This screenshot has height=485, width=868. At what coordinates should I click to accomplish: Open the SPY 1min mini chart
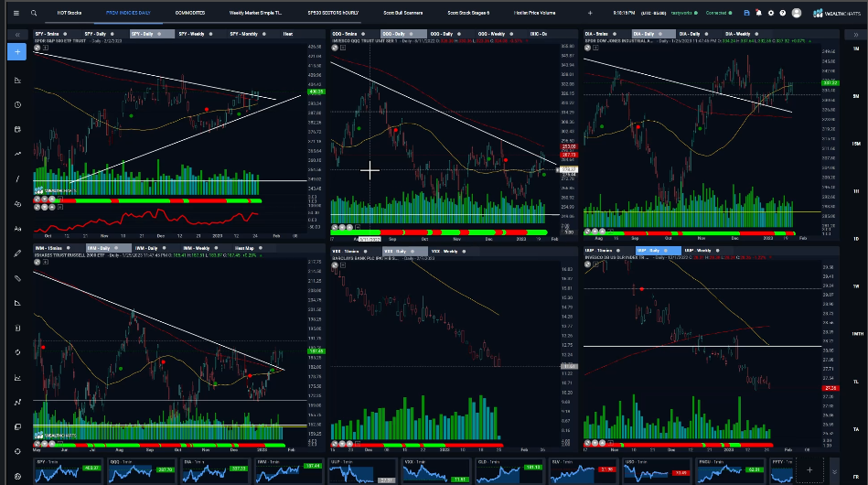coord(67,470)
